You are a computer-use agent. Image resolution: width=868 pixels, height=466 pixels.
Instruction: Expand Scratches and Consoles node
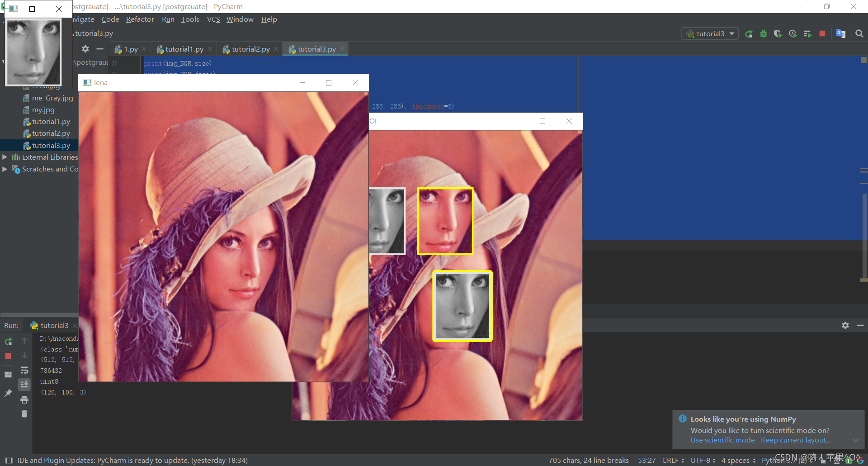[5, 169]
